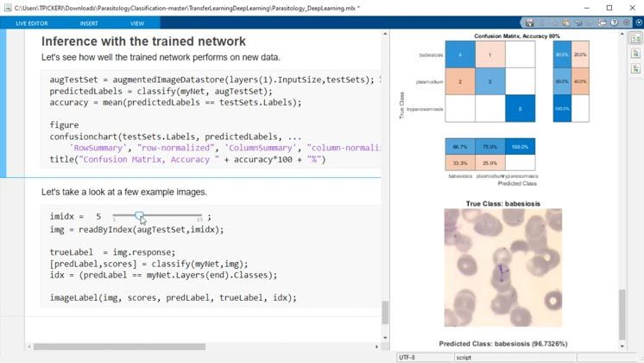Select the hide code view icon

pos(635,68)
